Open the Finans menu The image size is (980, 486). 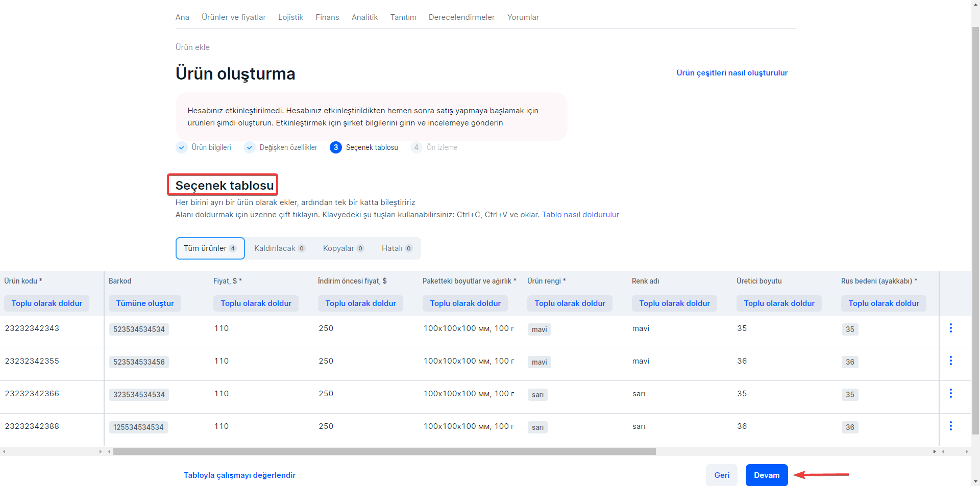click(327, 17)
